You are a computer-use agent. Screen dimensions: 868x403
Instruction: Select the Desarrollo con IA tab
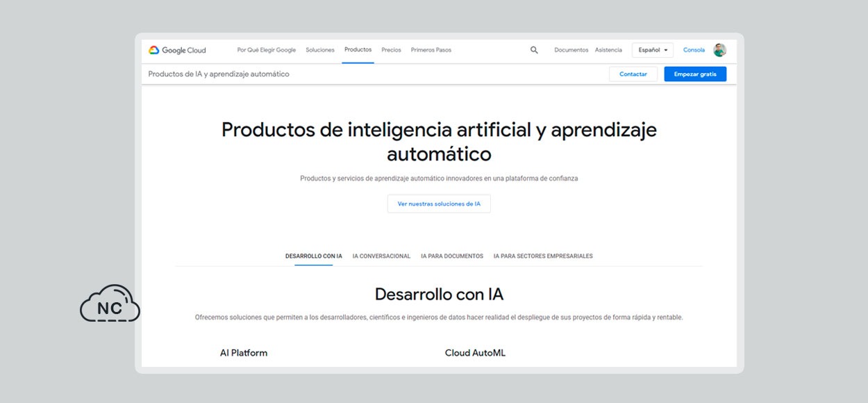[314, 256]
